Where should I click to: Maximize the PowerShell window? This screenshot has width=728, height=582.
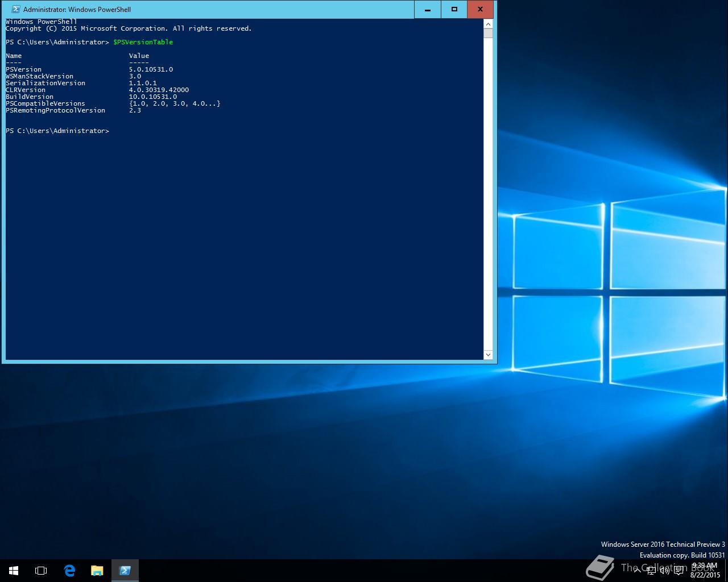pyautogui.click(x=454, y=9)
